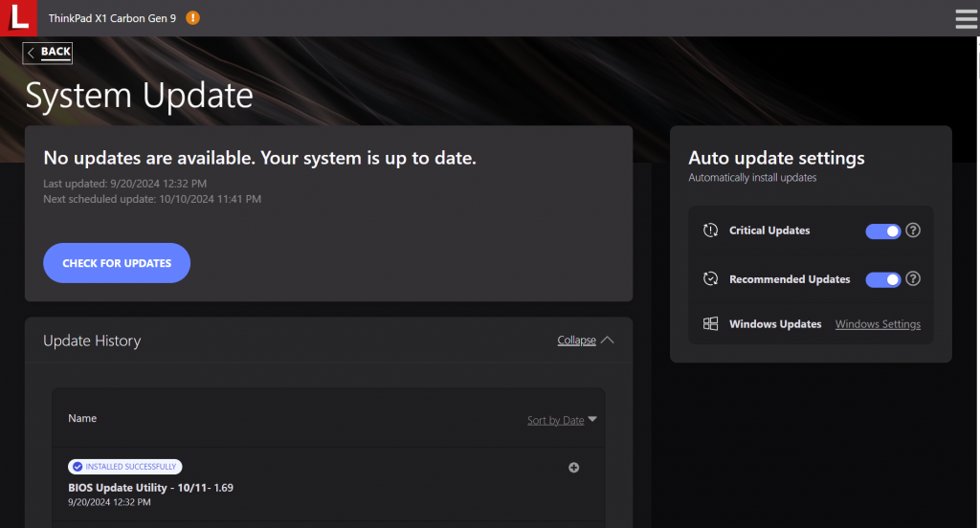The height and width of the screenshot is (528, 980).
Task: Click the vertical scrollbar on the right edge
Action: pos(977,281)
